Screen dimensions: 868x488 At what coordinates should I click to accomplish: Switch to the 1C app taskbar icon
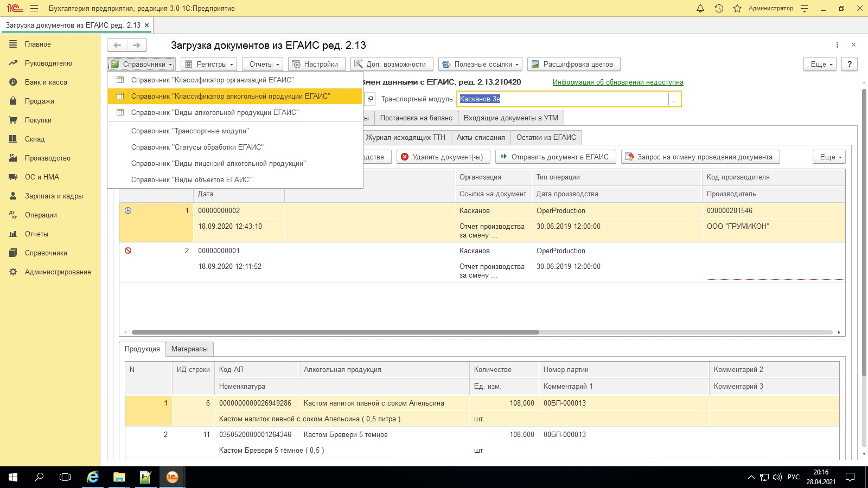pyautogui.click(x=172, y=477)
